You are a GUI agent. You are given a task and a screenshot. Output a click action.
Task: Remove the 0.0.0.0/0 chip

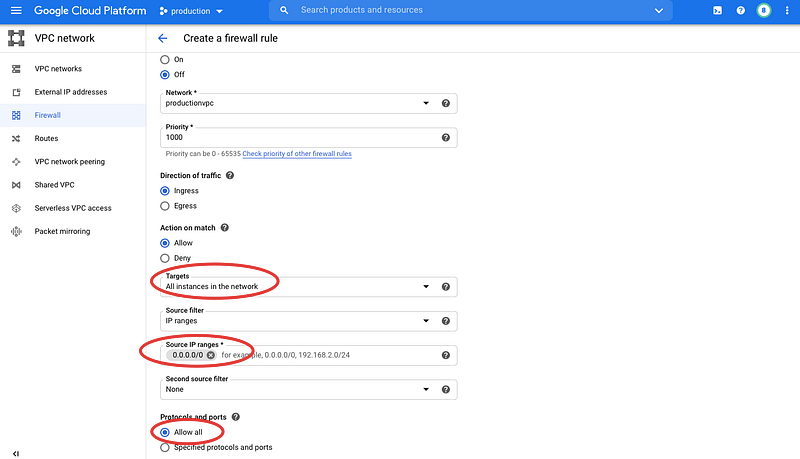coord(211,355)
